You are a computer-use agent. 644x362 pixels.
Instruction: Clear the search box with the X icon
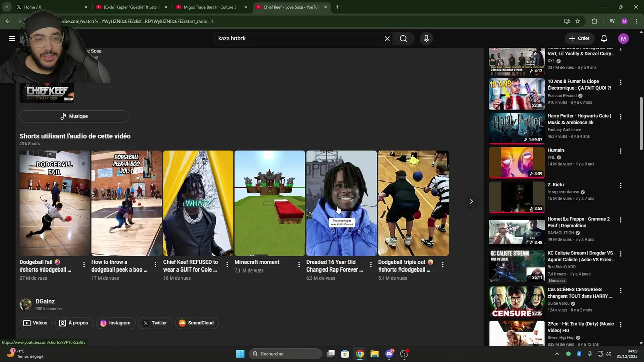pos(387,39)
